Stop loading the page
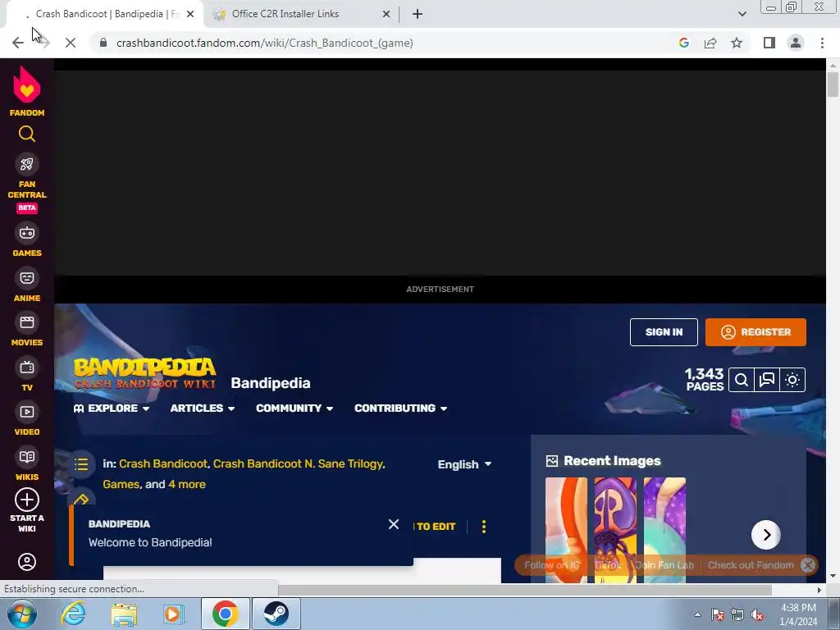 click(71, 43)
